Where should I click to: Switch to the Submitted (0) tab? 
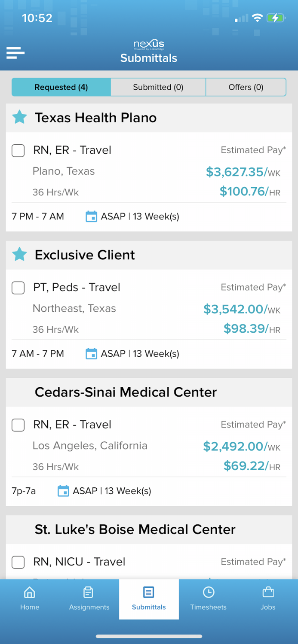158,87
